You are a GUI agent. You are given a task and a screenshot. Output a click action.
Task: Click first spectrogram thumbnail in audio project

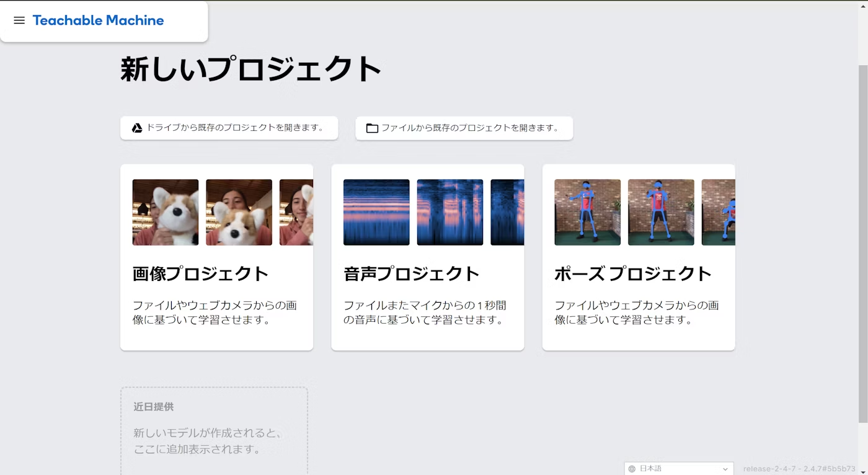(376, 212)
